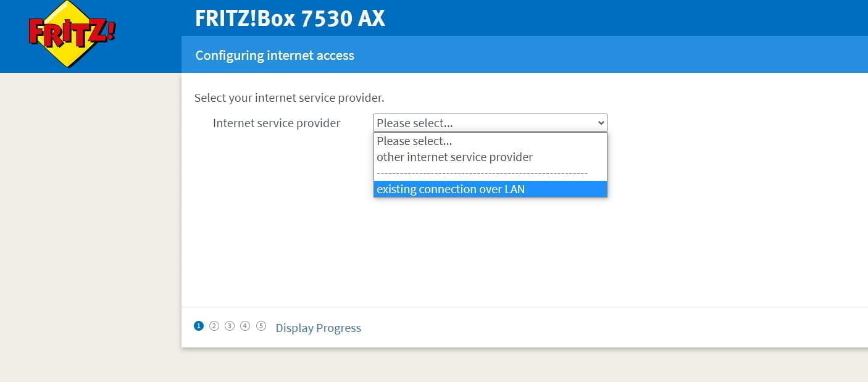The width and height of the screenshot is (868, 382).
Task: Click the 'Internet service provider' label
Action: pyautogui.click(x=277, y=123)
